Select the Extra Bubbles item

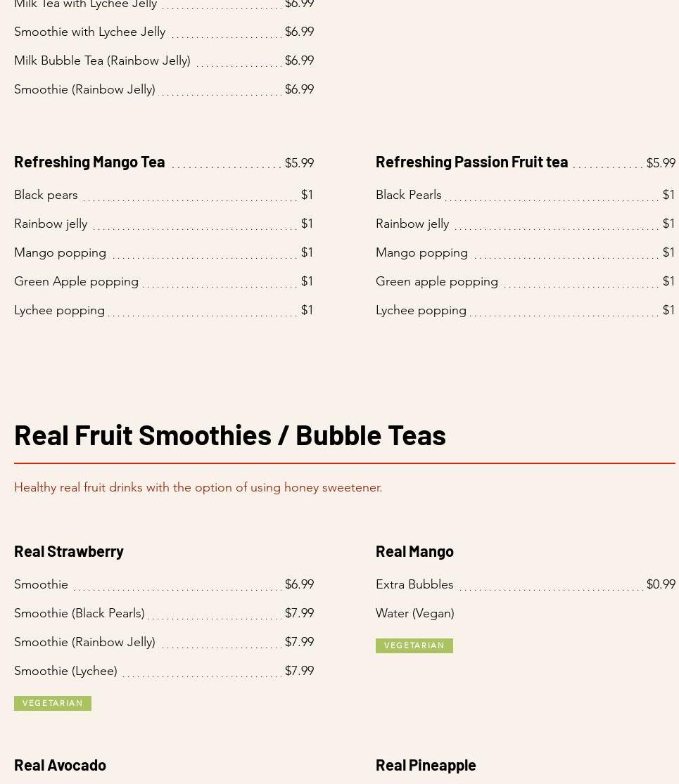(x=415, y=584)
